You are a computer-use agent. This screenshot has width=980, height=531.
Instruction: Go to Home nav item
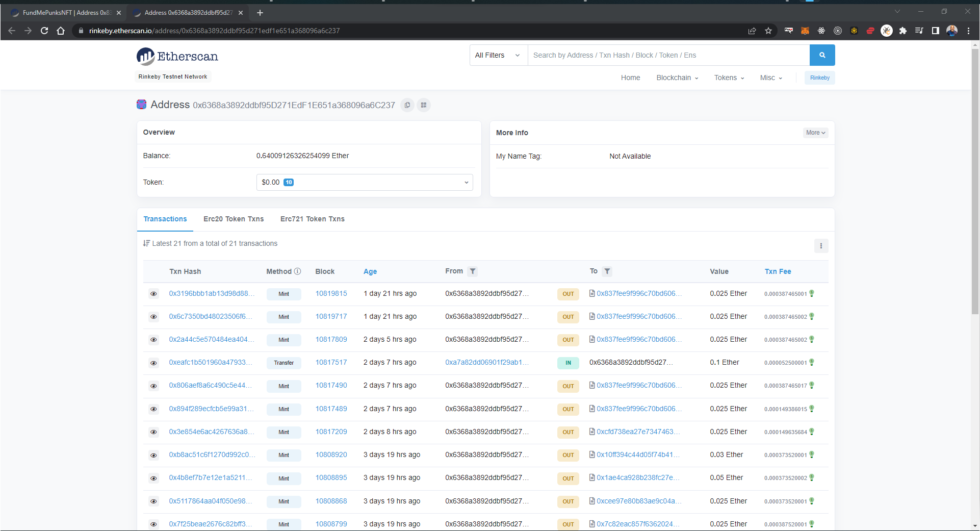coord(630,78)
